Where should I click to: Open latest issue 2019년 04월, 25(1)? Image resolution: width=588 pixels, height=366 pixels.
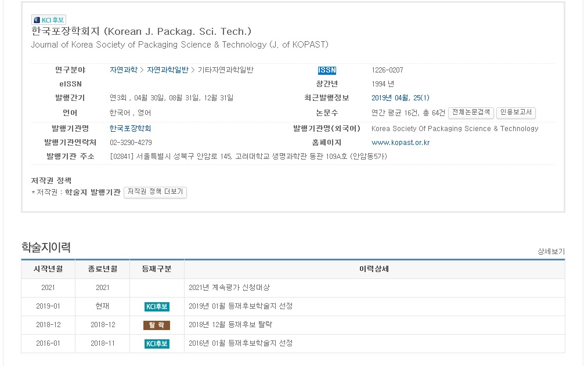(400, 98)
